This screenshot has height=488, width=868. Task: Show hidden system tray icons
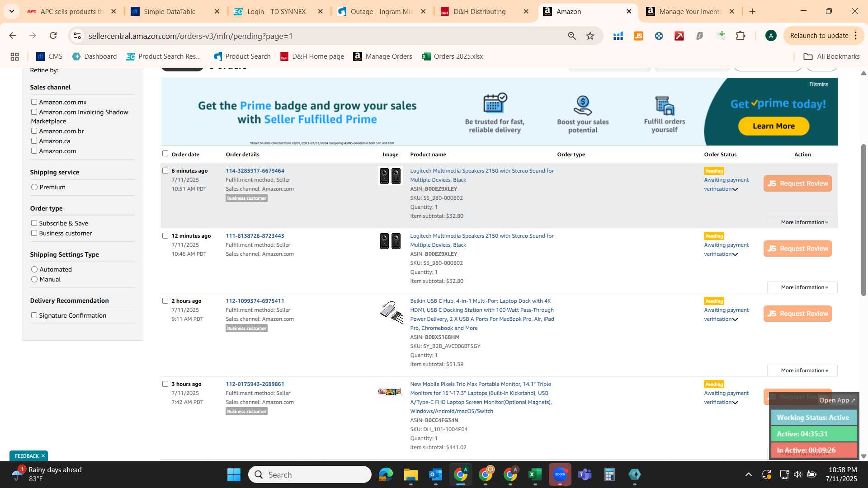[x=749, y=474]
